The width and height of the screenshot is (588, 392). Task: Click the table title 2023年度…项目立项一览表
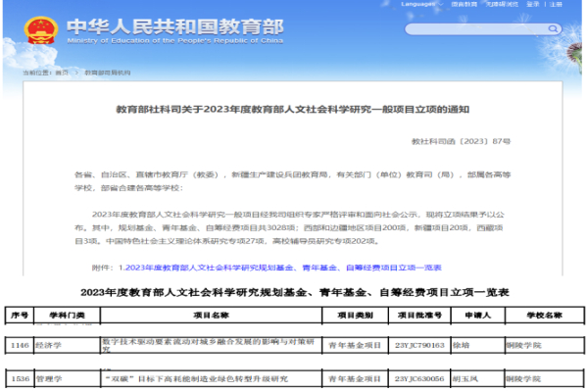coord(295,292)
